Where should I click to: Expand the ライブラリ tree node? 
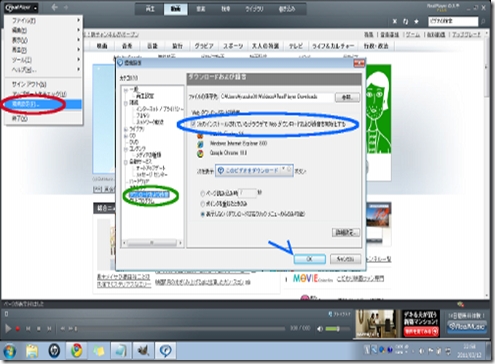pyautogui.click(x=126, y=129)
